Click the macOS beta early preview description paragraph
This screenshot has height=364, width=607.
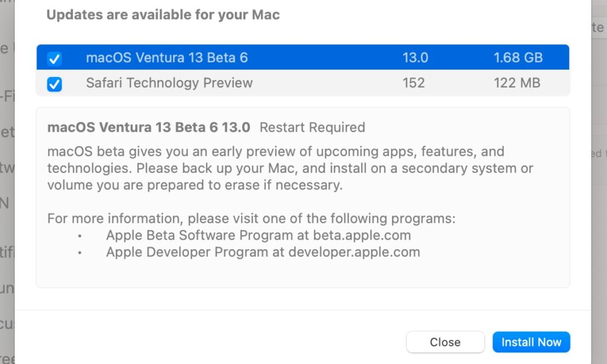(290, 168)
